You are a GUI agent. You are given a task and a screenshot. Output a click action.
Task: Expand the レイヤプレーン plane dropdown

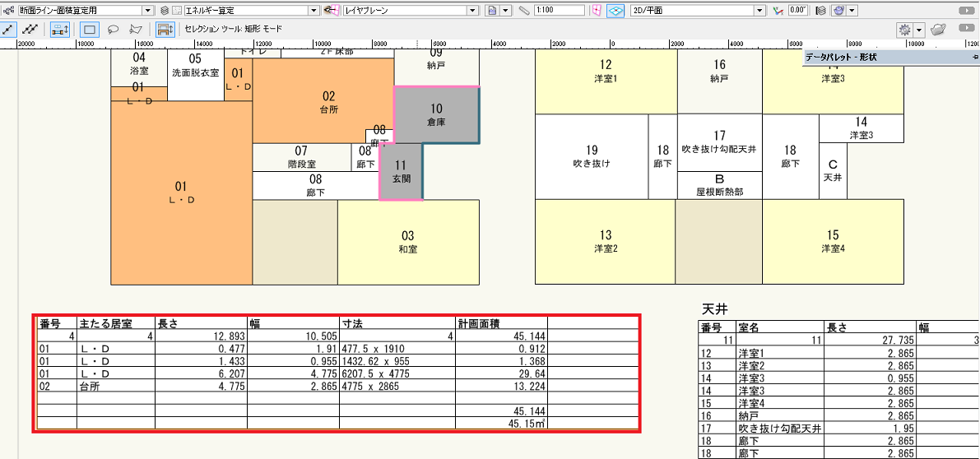[472, 11]
